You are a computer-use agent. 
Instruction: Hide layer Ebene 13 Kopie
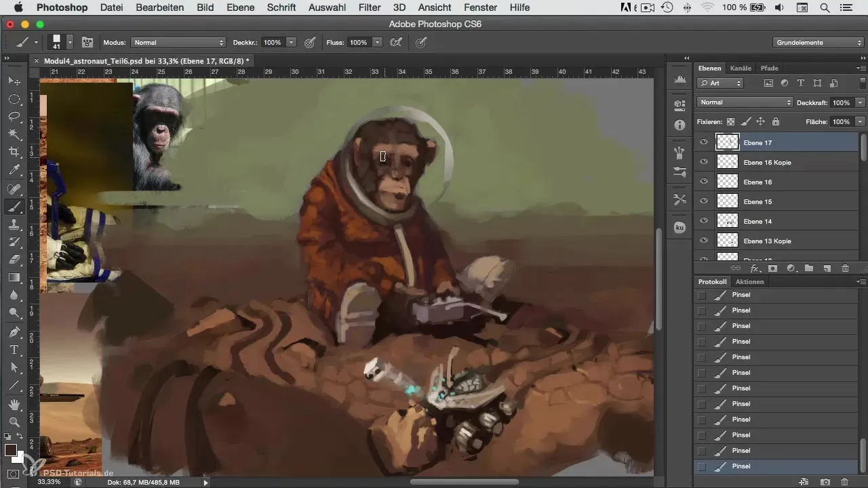point(704,241)
